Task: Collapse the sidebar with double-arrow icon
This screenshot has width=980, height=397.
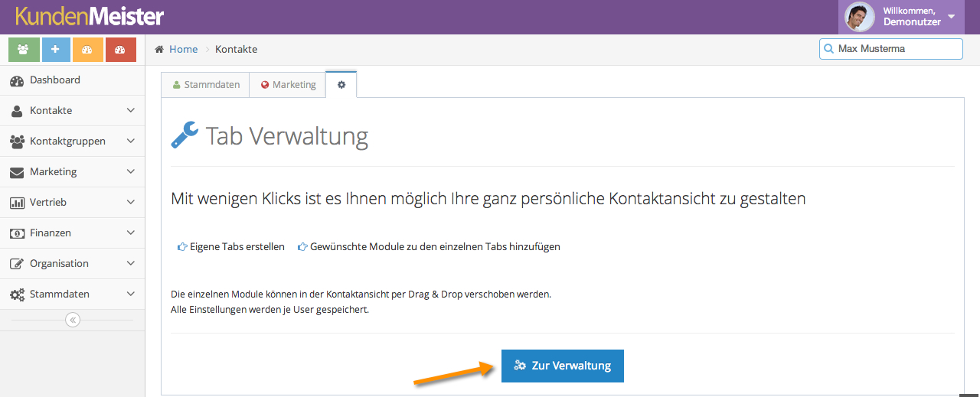Action: pyautogui.click(x=73, y=320)
